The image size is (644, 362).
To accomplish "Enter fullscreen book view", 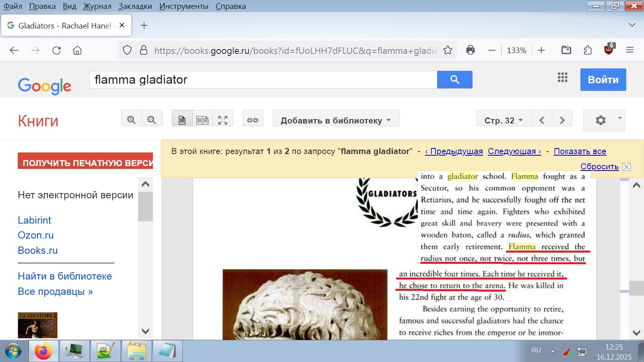I will coord(223,120).
